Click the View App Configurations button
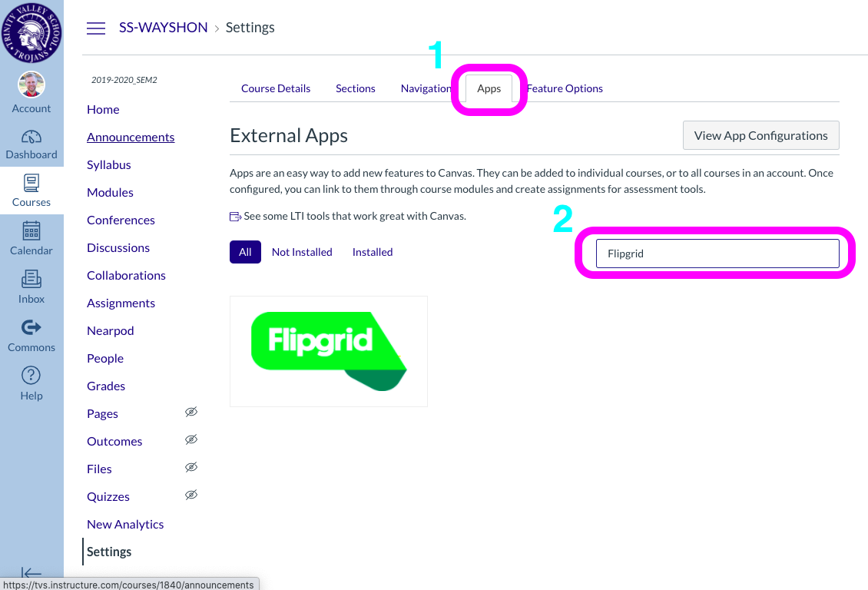 (x=760, y=135)
